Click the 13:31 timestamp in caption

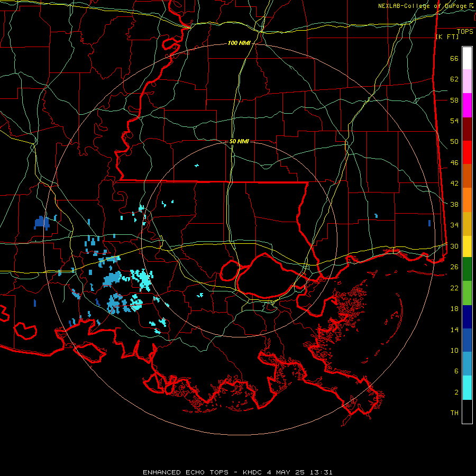click(321, 472)
